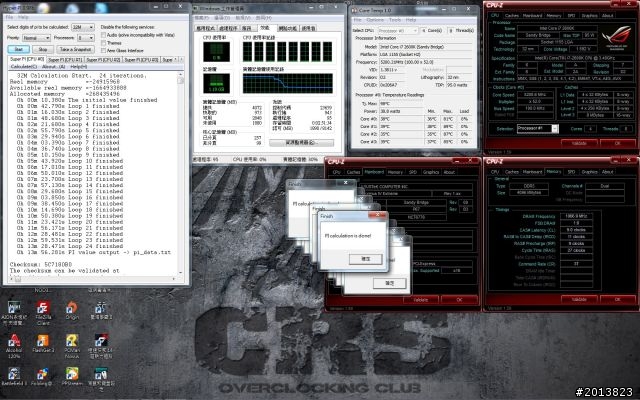Select the SPD tab in the bottom-right CPU-Z window
This screenshot has width=640, height=400.
click(x=571, y=172)
